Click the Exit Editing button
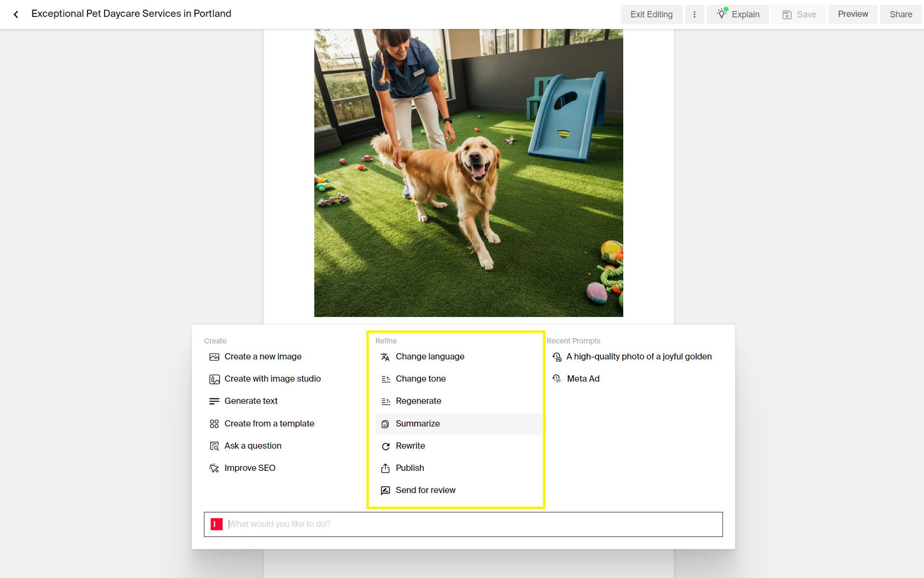The width and height of the screenshot is (924, 578). pyautogui.click(x=651, y=14)
